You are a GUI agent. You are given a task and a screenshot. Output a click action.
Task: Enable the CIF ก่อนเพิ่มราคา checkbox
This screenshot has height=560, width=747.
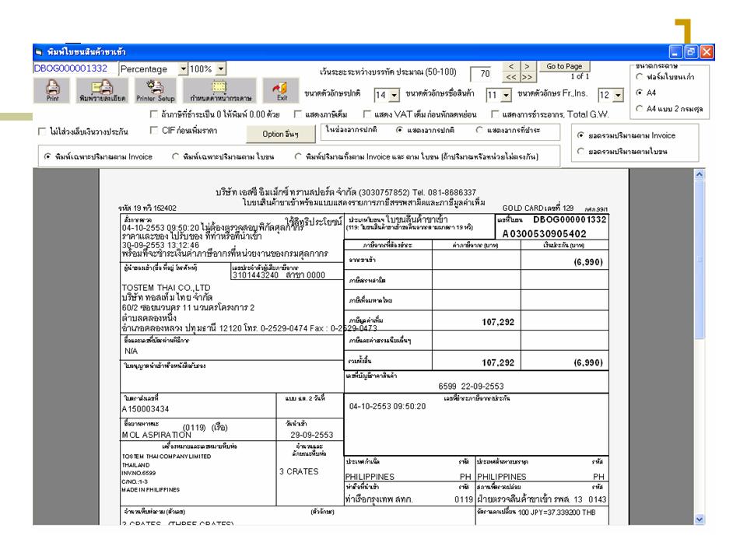pyautogui.click(x=154, y=130)
